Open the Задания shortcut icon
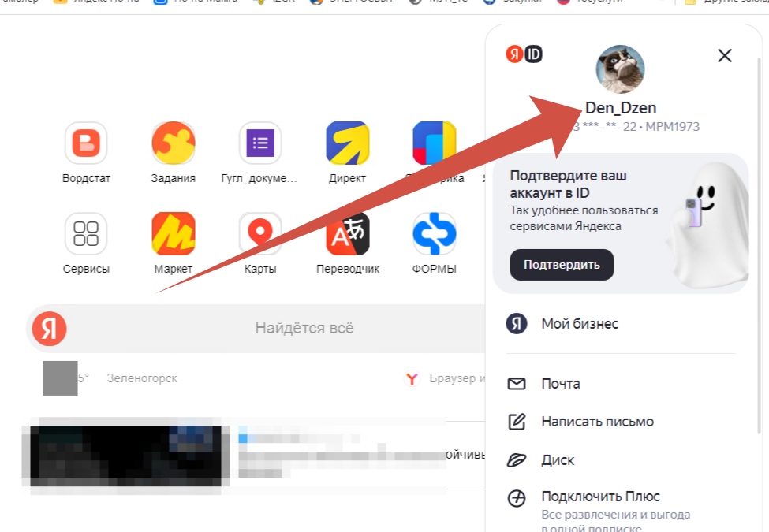This screenshot has width=769, height=532. (173, 143)
